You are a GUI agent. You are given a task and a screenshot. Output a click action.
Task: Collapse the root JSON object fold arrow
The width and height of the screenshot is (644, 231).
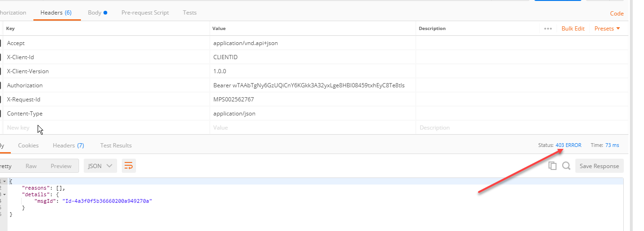4,181
